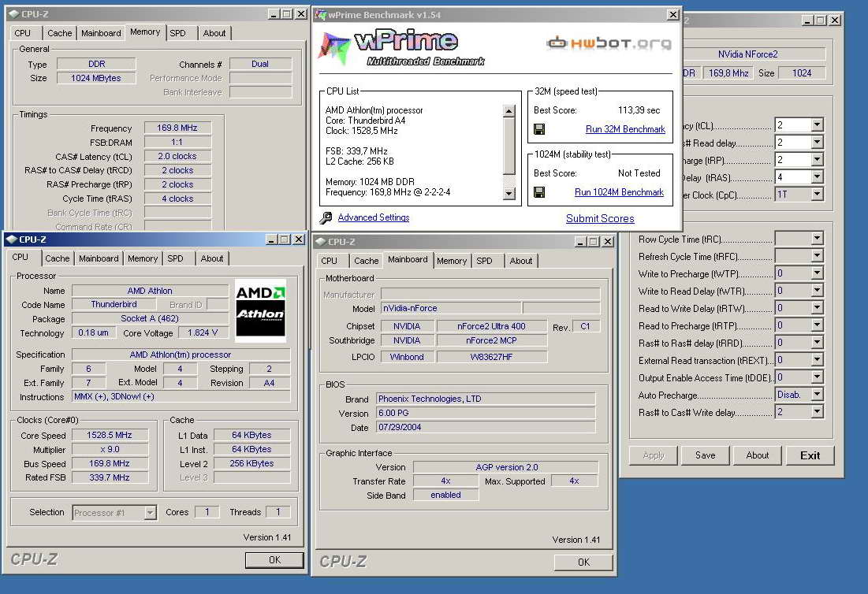This screenshot has height=594, width=868.
Task: Open SPD tab in CPU-Z Mainboard window
Action: (x=484, y=261)
